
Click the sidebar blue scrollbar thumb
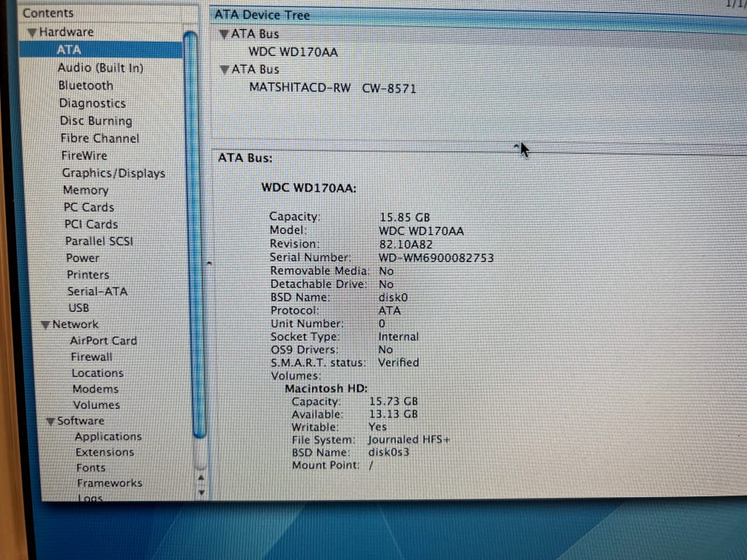(194, 233)
